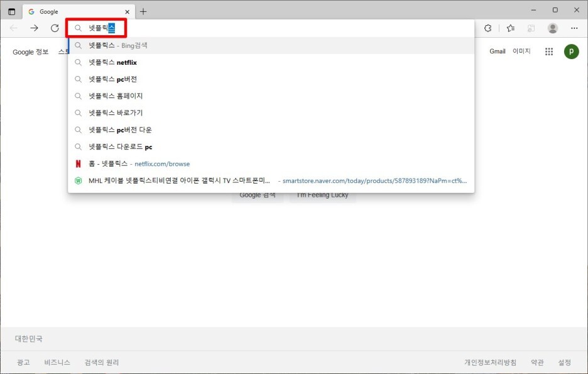588x374 pixels.
Task: Open a new tab with plus button
Action: (143, 12)
